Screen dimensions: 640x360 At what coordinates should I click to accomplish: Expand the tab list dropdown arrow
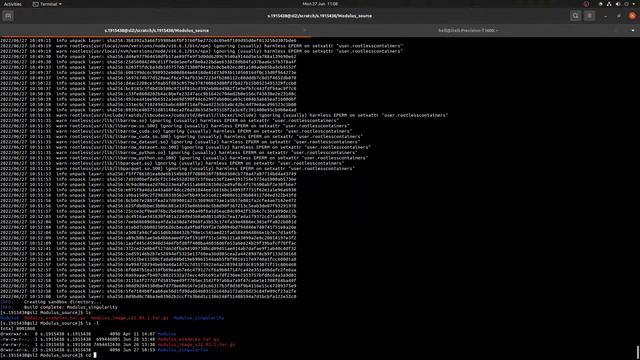click(x=633, y=31)
